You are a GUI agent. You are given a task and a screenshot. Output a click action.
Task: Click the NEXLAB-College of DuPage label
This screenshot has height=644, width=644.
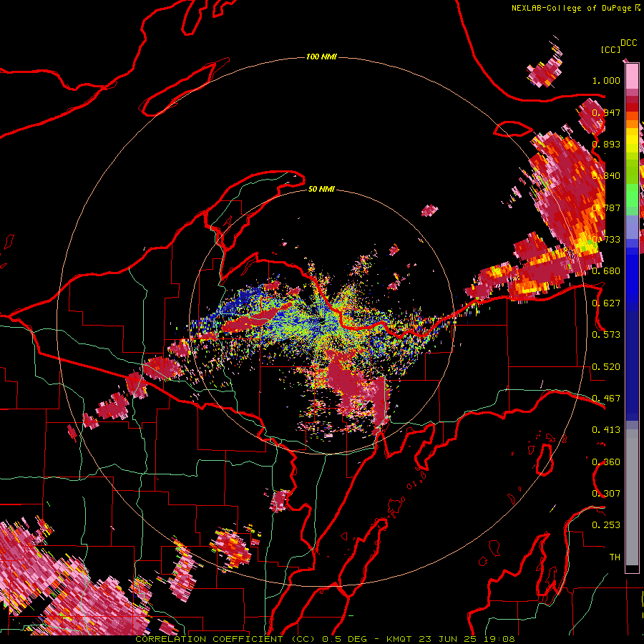point(572,8)
